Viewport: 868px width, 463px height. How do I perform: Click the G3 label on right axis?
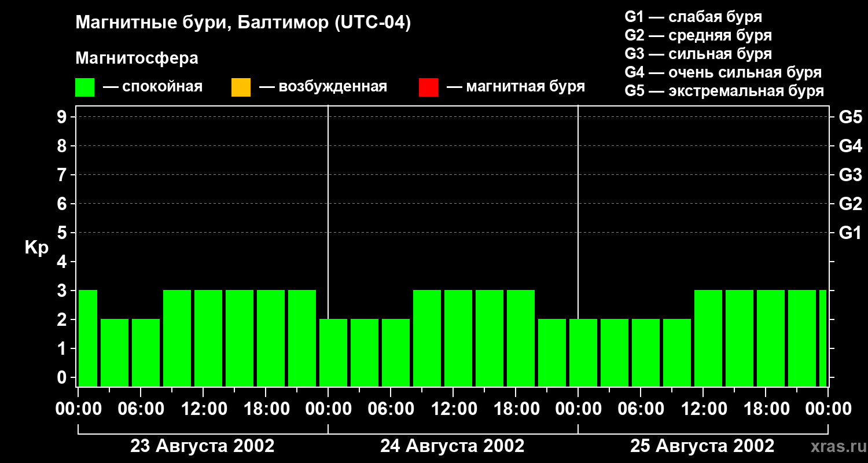[x=851, y=175]
